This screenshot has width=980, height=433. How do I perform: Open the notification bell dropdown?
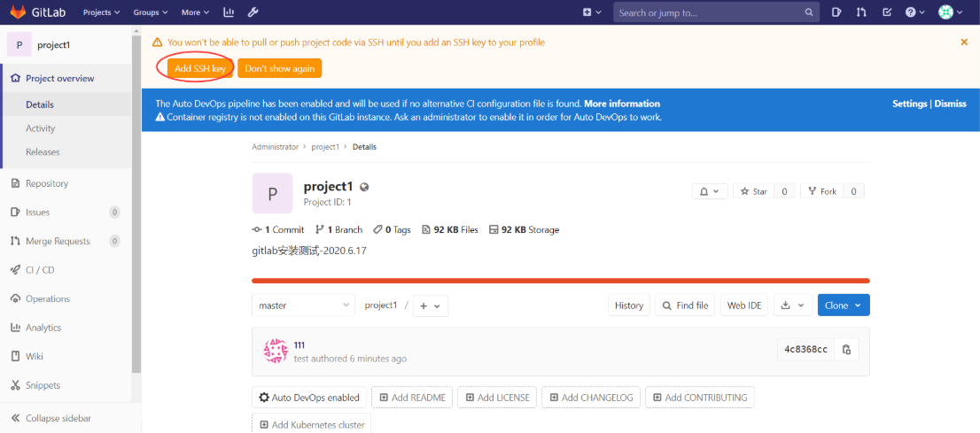(710, 191)
